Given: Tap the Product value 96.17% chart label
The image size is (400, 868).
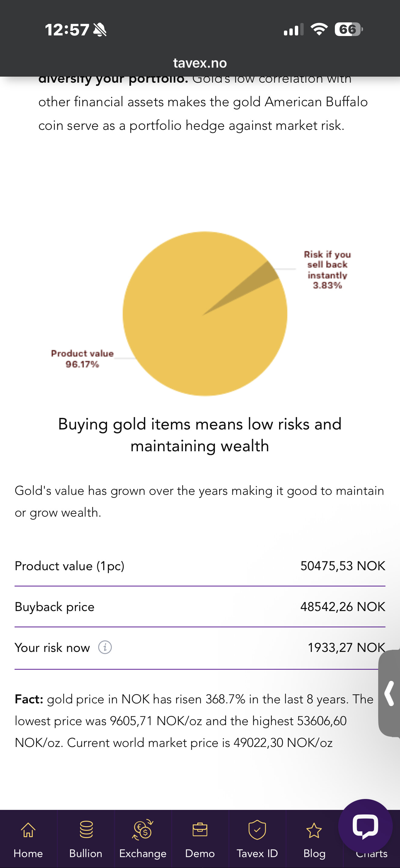Looking at the screenshot, I should (82, 359).
